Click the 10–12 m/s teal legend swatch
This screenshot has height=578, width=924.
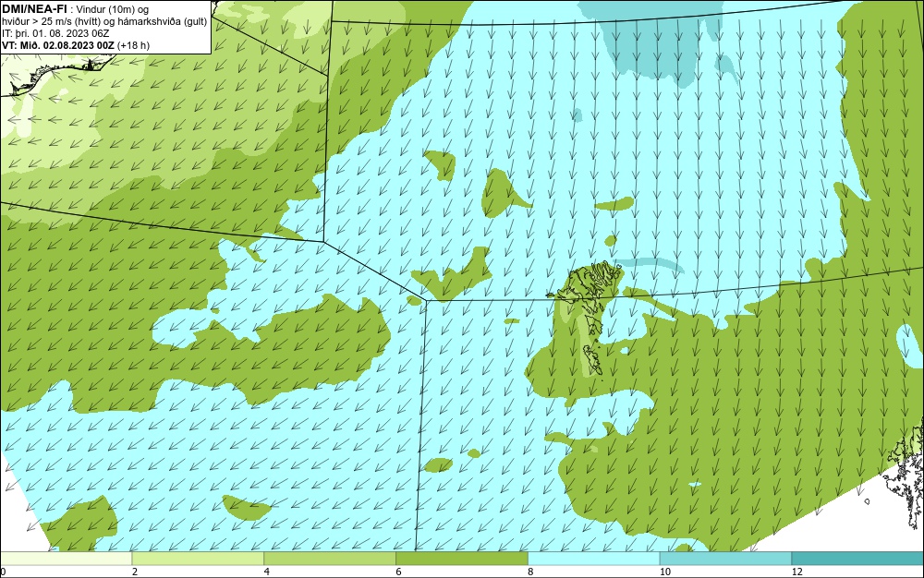pyautogui.click(x=726, y=559)
